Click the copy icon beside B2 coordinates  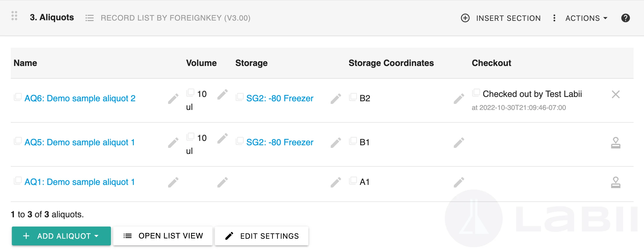pos(353,97)
